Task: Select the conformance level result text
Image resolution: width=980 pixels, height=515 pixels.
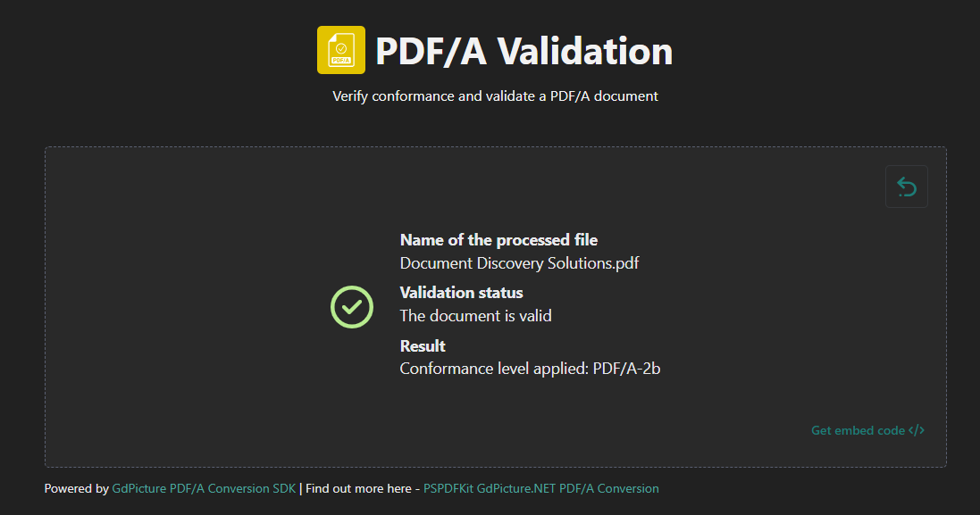Action: pyautogui.click(x=530, y=368)
